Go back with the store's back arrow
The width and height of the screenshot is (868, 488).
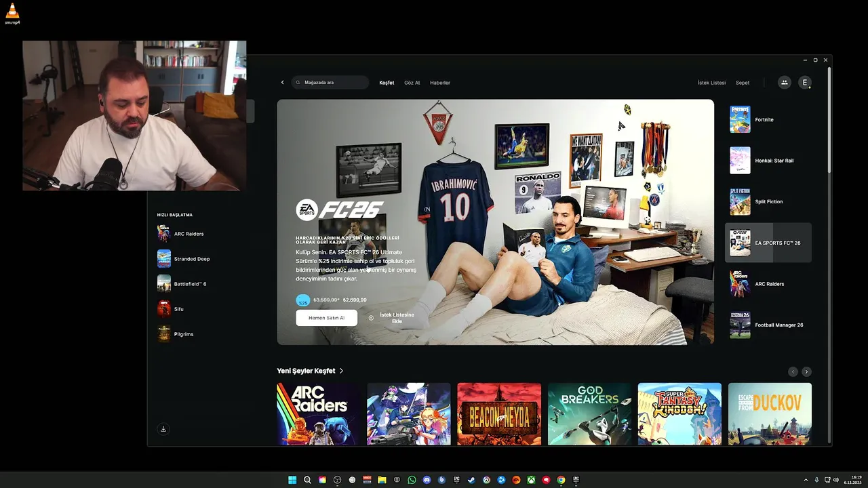click(283, 83)
